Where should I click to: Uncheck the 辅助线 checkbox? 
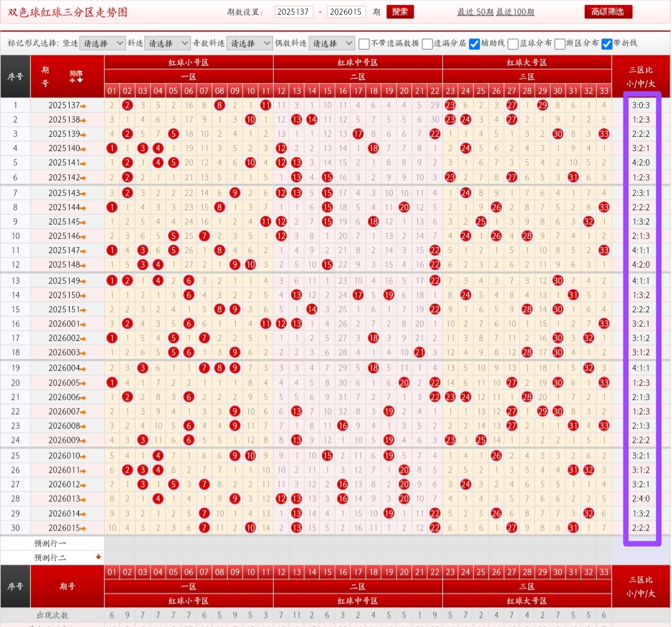tap(474, 44)
